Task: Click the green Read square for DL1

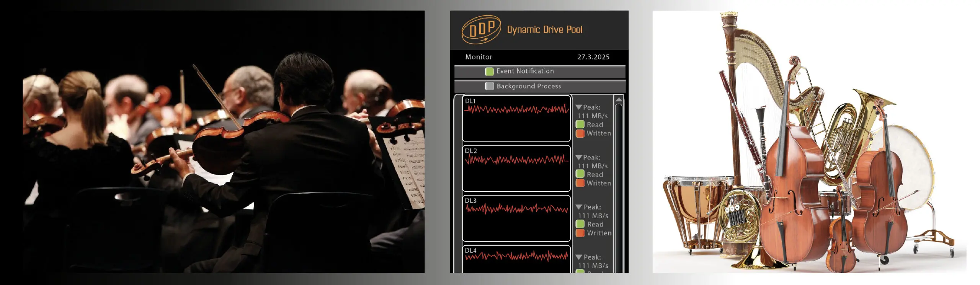Action: pyautogui.click(x=580, y=124)
